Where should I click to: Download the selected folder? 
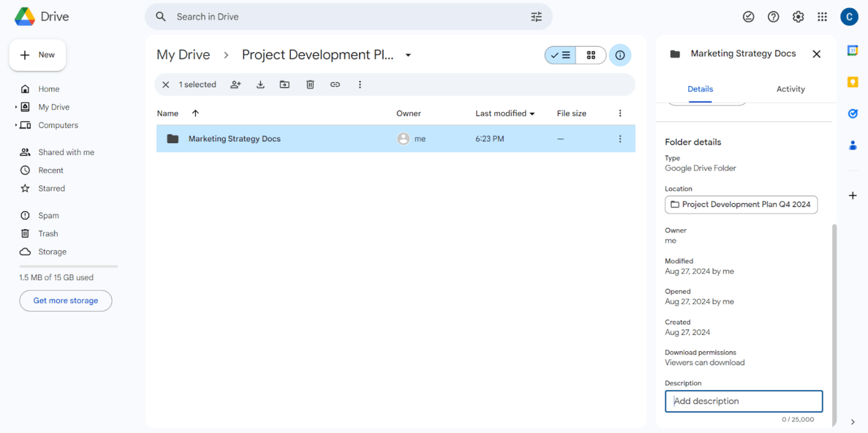coord(260,85)
